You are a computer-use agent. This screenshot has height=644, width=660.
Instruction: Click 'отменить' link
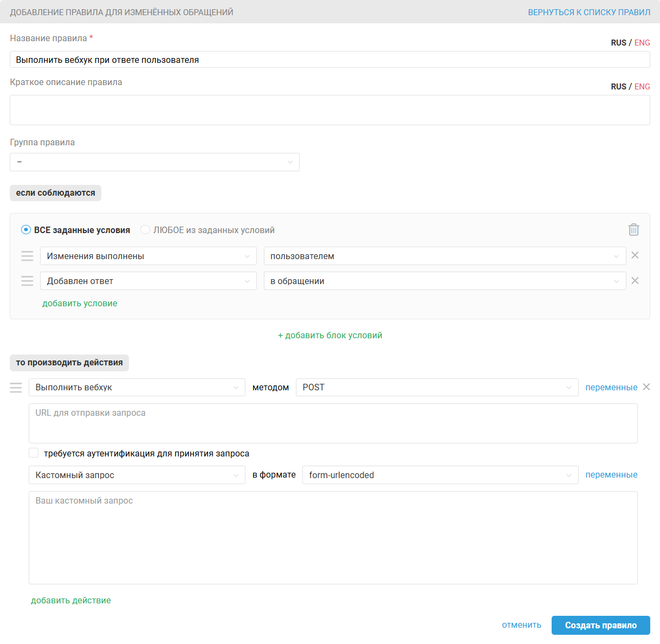tap(521, 625)
